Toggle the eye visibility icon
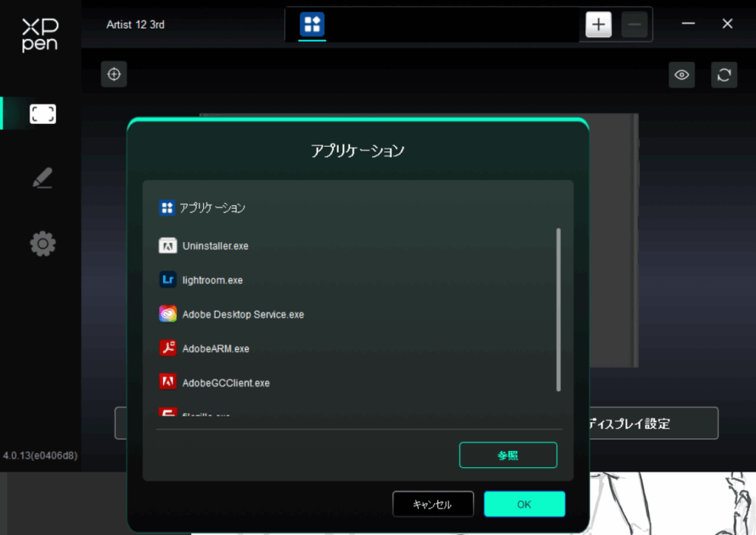This screenshot has width=756, height=535. (681, 75)
